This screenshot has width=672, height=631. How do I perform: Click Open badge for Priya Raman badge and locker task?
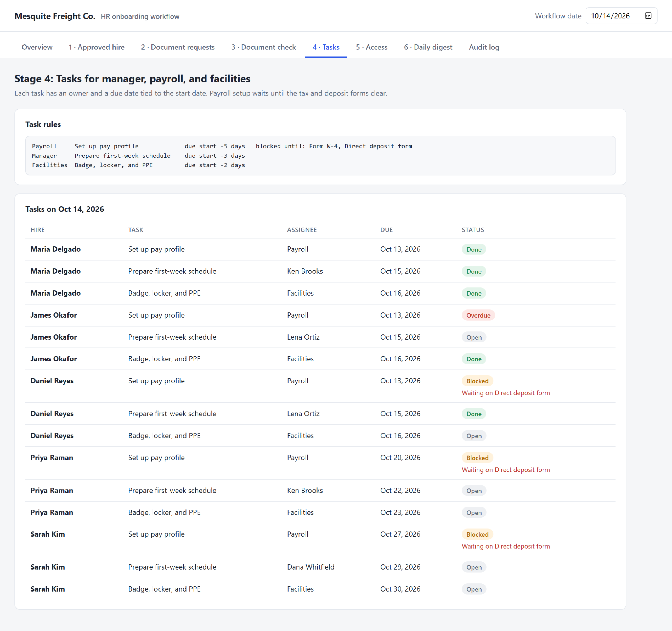[474, 512]
